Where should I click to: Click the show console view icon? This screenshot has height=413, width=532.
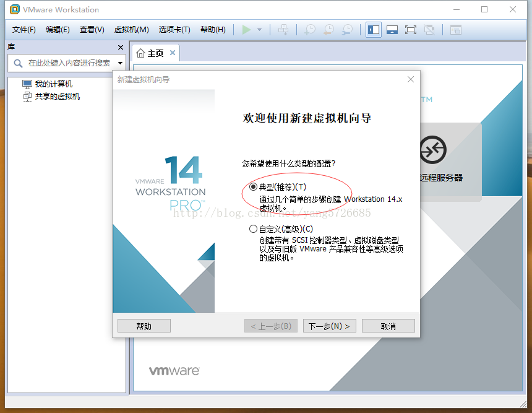pos(392,29)
